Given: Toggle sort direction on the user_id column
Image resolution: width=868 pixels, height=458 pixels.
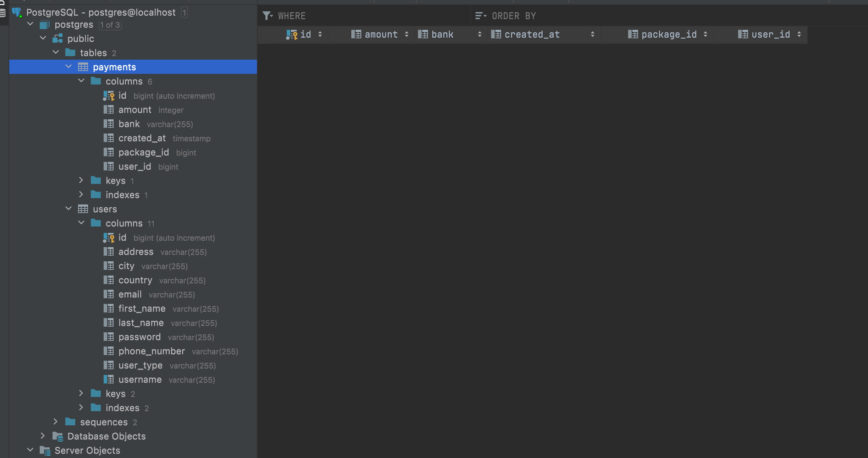Looking at the screenshot, I should [800, 34].
